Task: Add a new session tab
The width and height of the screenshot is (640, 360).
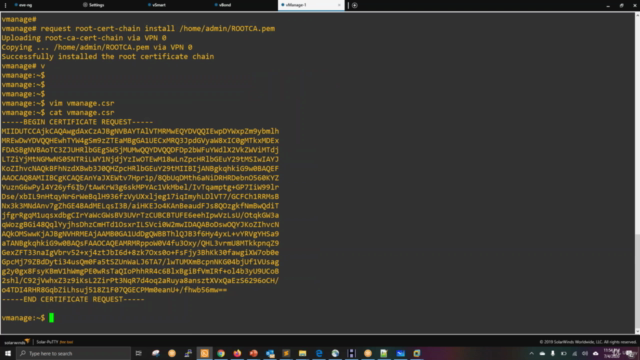Action: (x=355, y=5)
